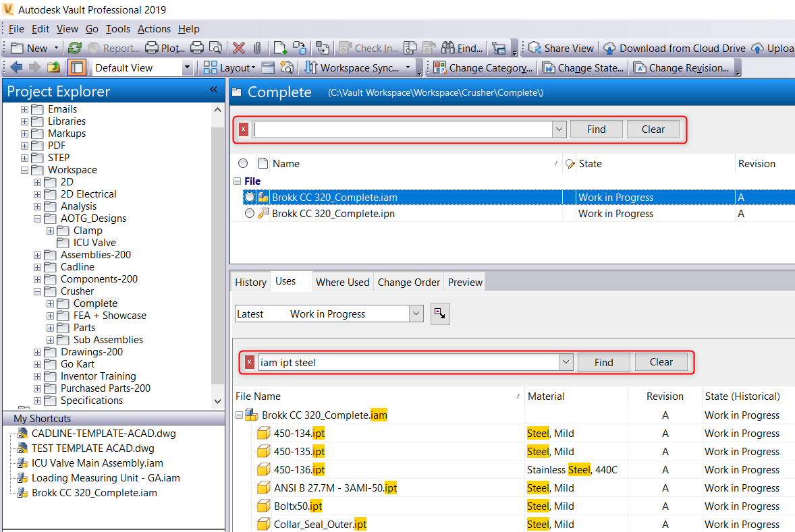Click the expand dependencies icon next to Latest dropdown
The height and width of the screenshot is (532, 795).
click(440, 314)
